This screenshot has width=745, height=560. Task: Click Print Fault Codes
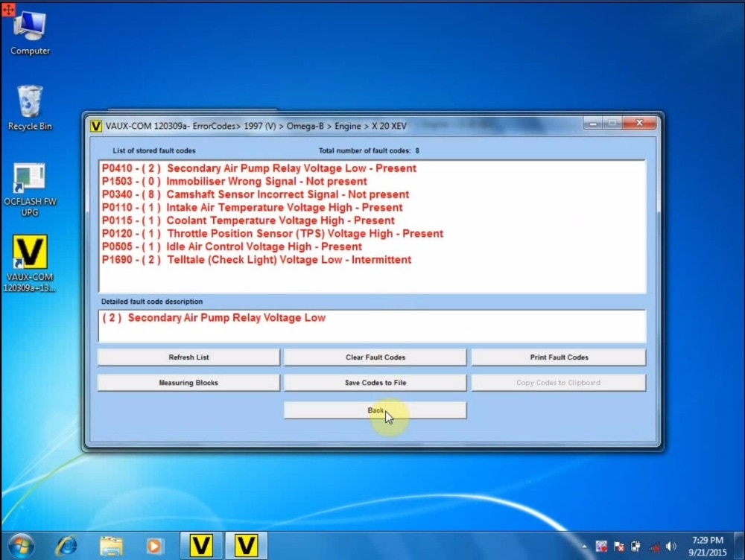(x=559, y=357)
